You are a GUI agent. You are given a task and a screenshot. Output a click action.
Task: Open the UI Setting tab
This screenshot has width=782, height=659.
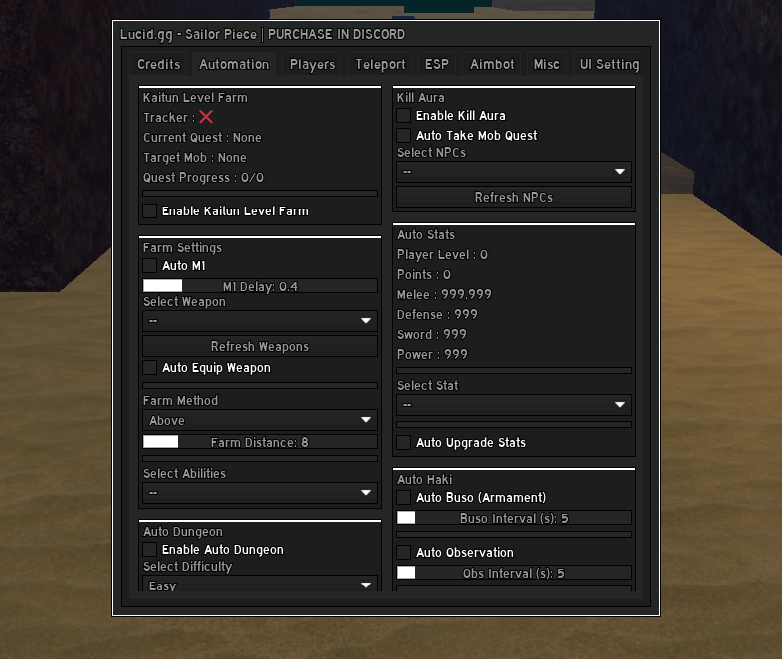click(x=609, y=64)
